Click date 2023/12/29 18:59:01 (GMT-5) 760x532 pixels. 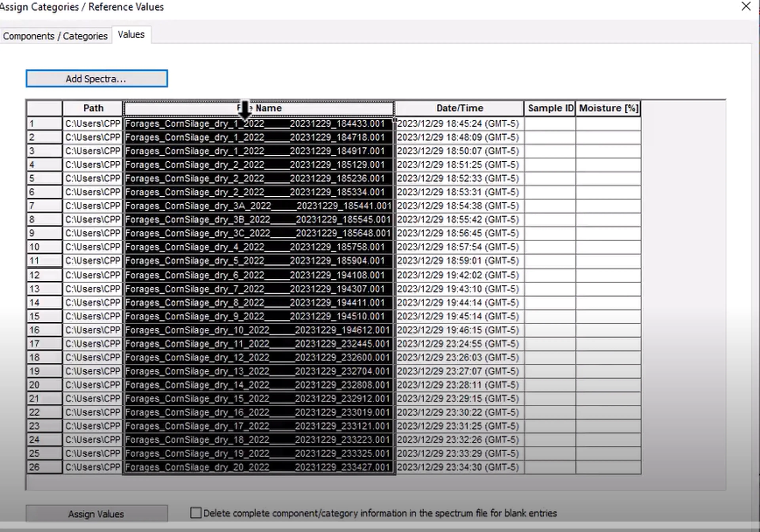coord(459,261)
